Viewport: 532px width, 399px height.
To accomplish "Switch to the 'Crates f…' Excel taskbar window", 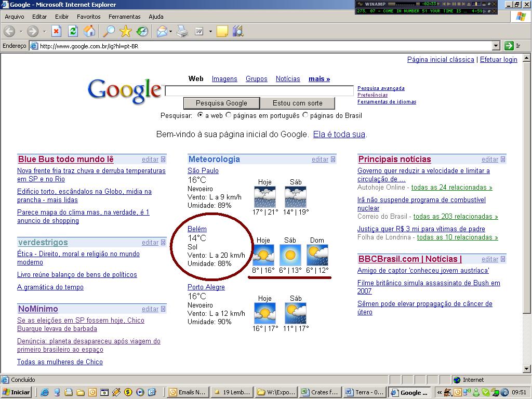I will (x=320, y=393).
